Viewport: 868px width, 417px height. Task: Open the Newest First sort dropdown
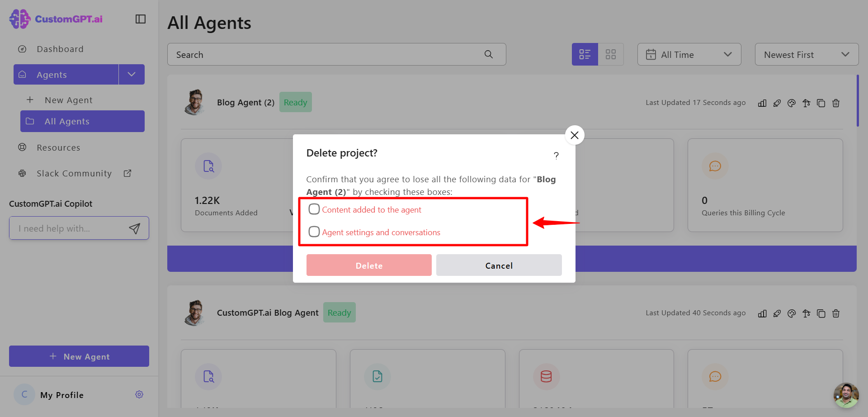(x=807, y=54)
